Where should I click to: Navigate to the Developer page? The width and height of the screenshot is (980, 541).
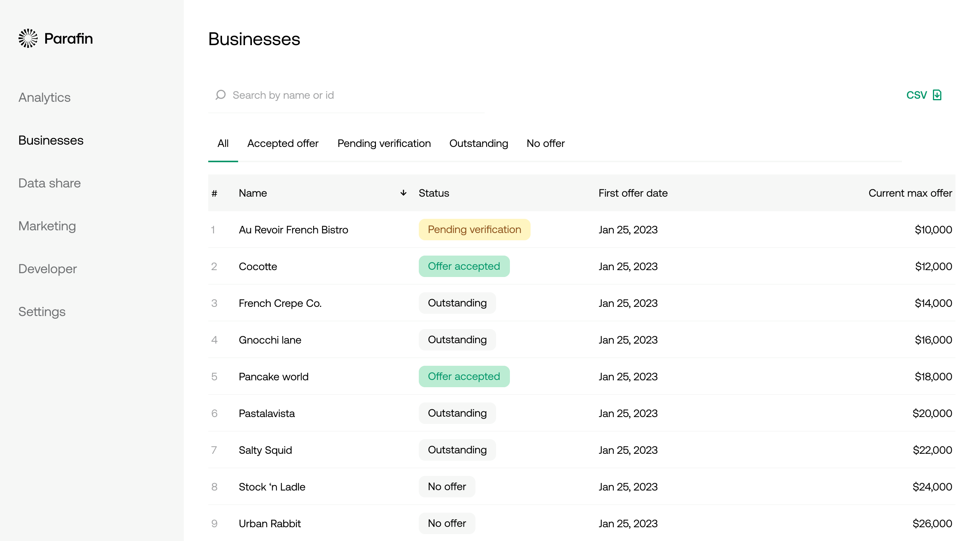click(47, 269)
